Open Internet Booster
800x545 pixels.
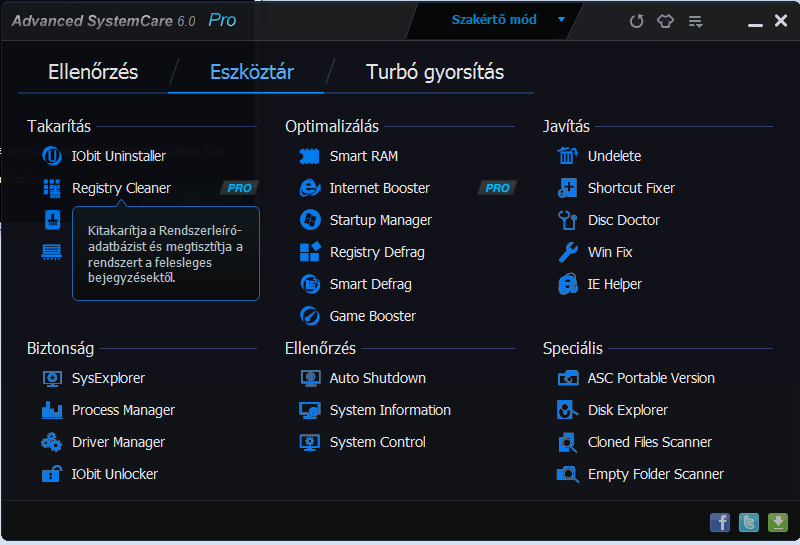point(380,188)
